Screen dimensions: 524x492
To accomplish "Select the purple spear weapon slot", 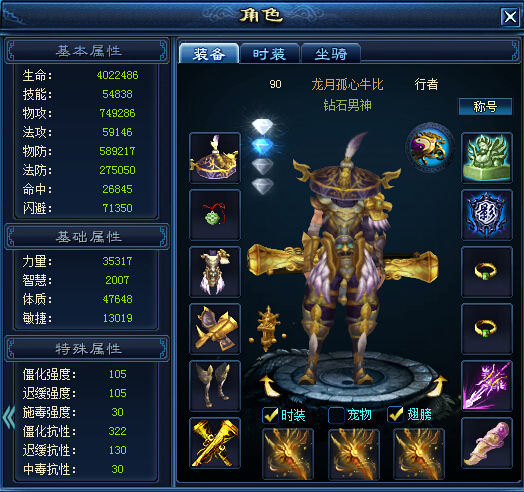I will pos(487,386).
